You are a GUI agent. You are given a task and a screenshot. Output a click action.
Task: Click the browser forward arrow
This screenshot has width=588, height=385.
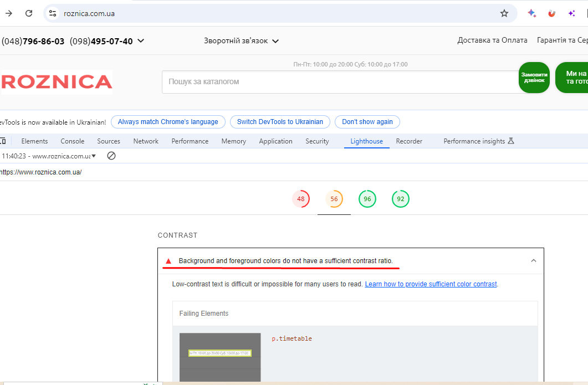tap(8, 13)
